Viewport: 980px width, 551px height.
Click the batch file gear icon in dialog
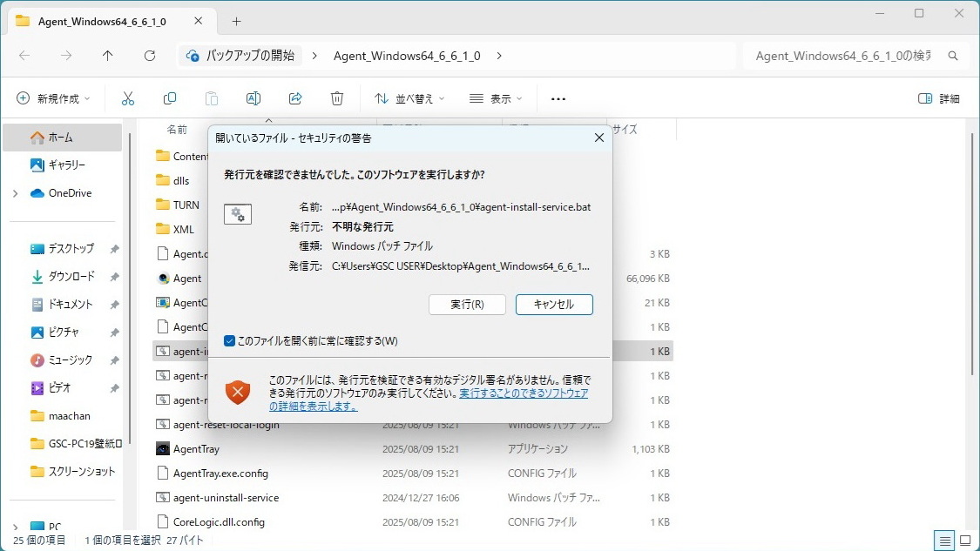point(238,214)
